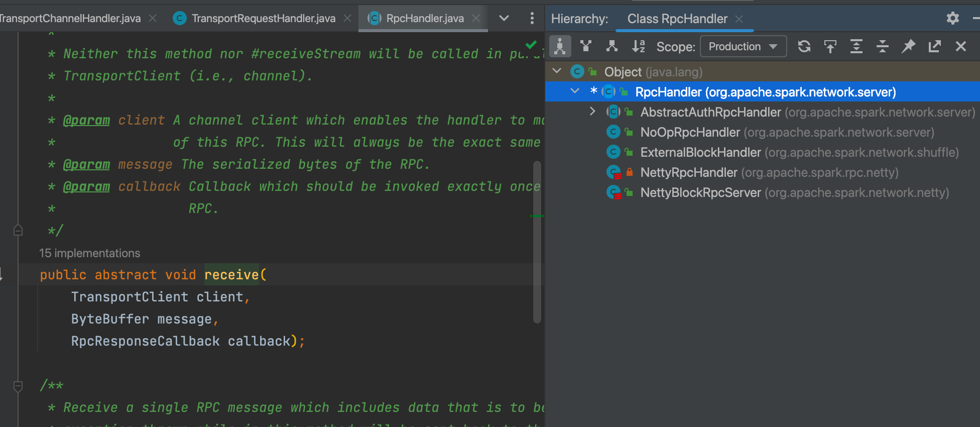Open Hierarchy panel settings gear
Viewport: 980px width, 427px height.
(952, 19)
